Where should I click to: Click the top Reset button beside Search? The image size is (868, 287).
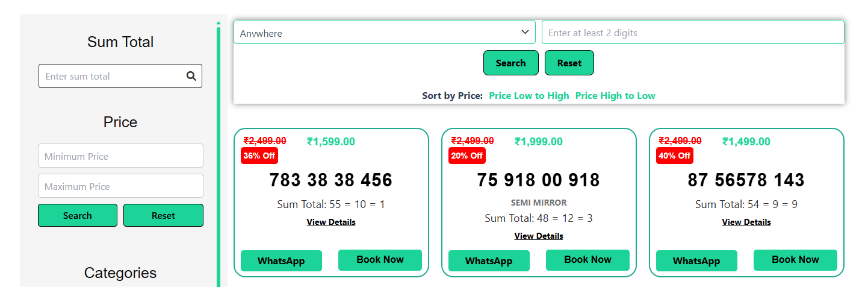569,63
